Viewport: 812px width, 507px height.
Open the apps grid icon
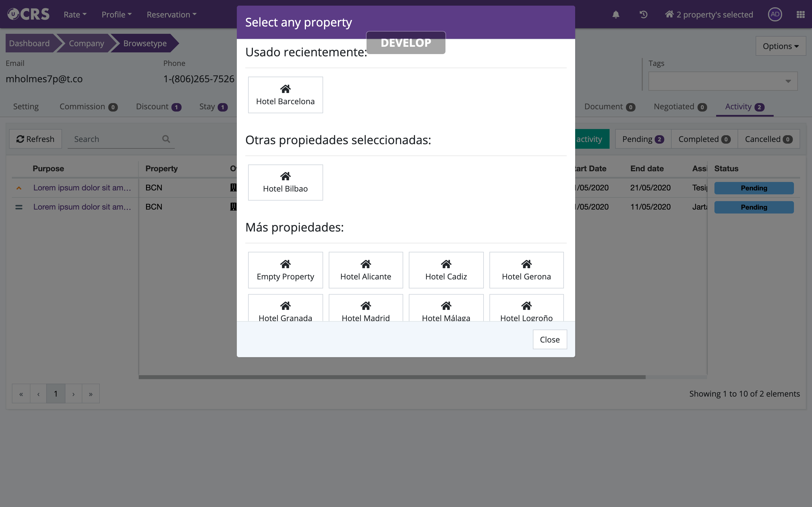[x=801, y=14]
